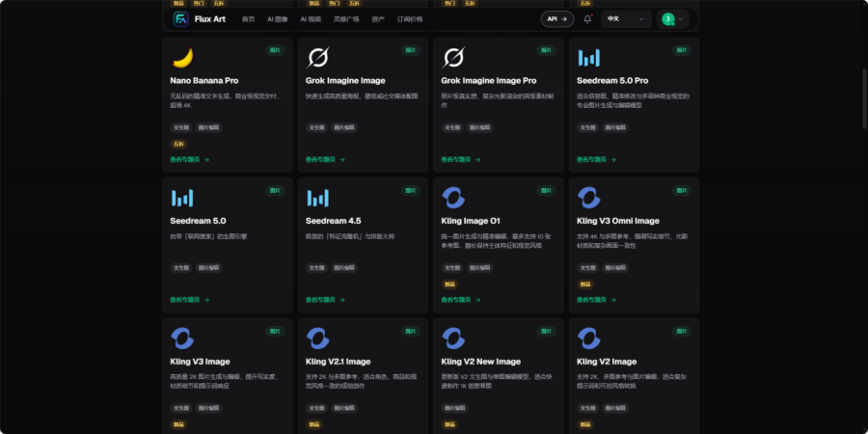Open 查看专题页 link for Grok Imagine Image Pro
868x434 pixels.
461,159
